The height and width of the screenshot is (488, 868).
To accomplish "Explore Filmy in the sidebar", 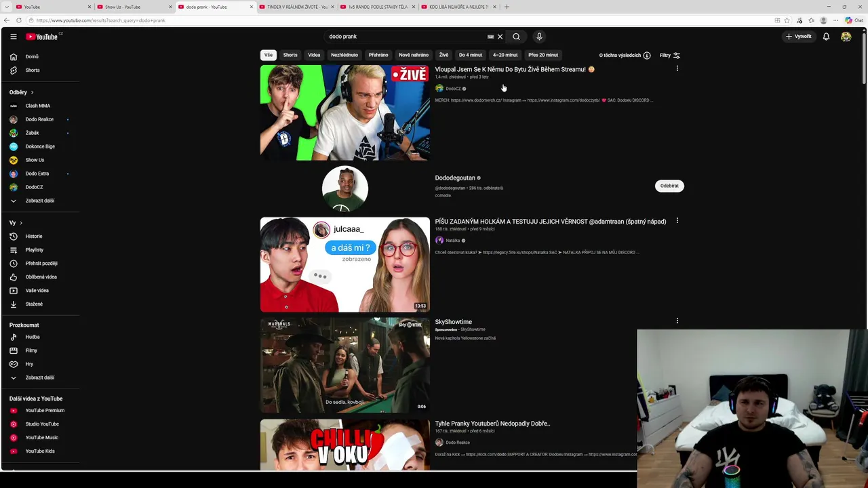I will 31,350.
